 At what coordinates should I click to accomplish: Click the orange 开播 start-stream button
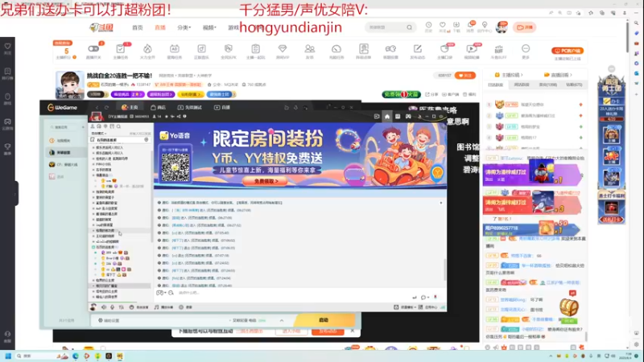point(525,27)
